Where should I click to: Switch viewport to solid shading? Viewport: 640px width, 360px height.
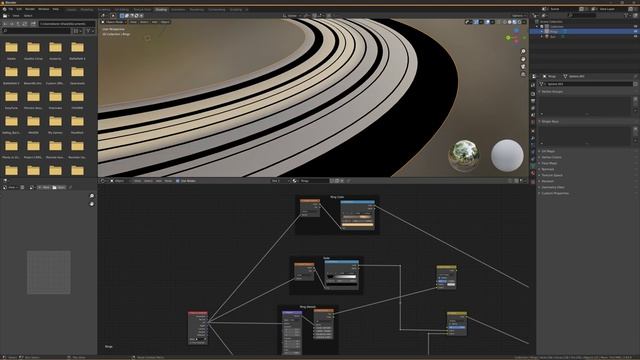[x=510, y=22]
